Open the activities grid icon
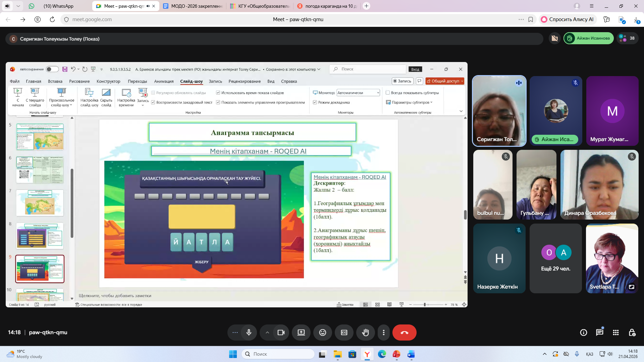Screen dimensions: 644x362 tap(616, 333)
